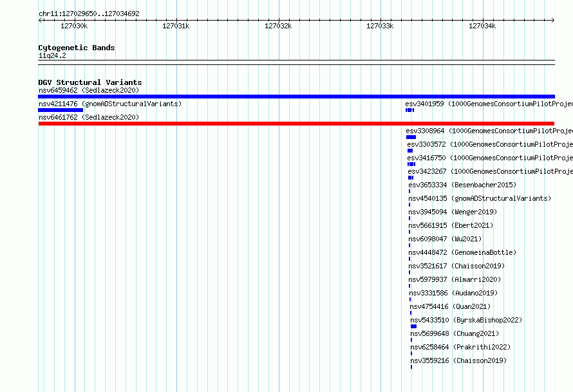573x392 pixels.
Task: Open nsv3559216 (Chaisson2019) label
Action: [x=458, y=360]
